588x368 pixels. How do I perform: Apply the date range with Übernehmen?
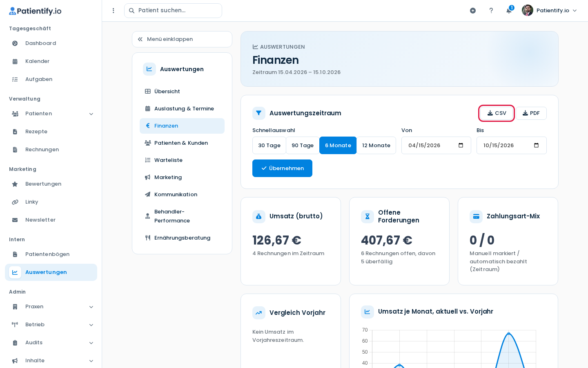(x=282, y=168)
